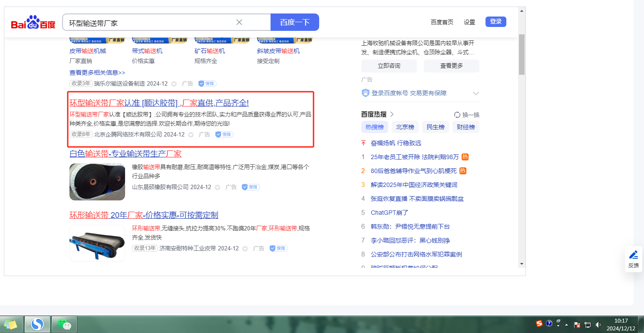Screen dimensions: 644x333
Task: Switch to the 北京榜 tab
Action: (404, 127)
